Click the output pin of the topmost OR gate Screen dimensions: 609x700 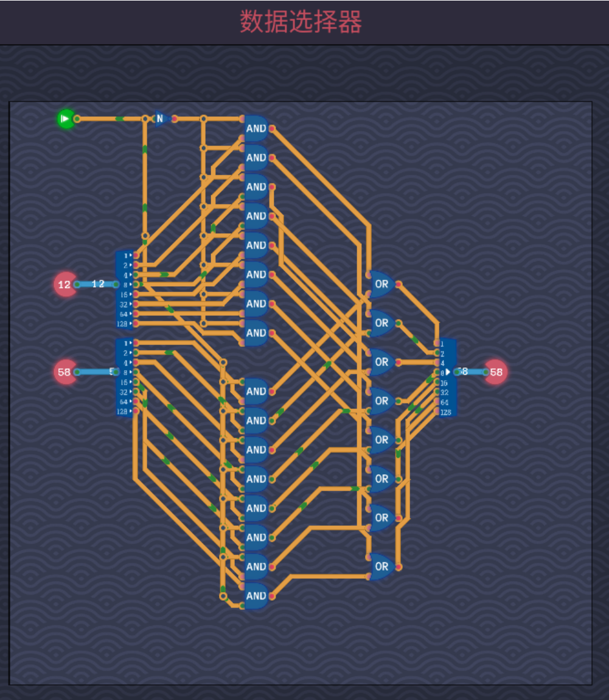(398, 284)
